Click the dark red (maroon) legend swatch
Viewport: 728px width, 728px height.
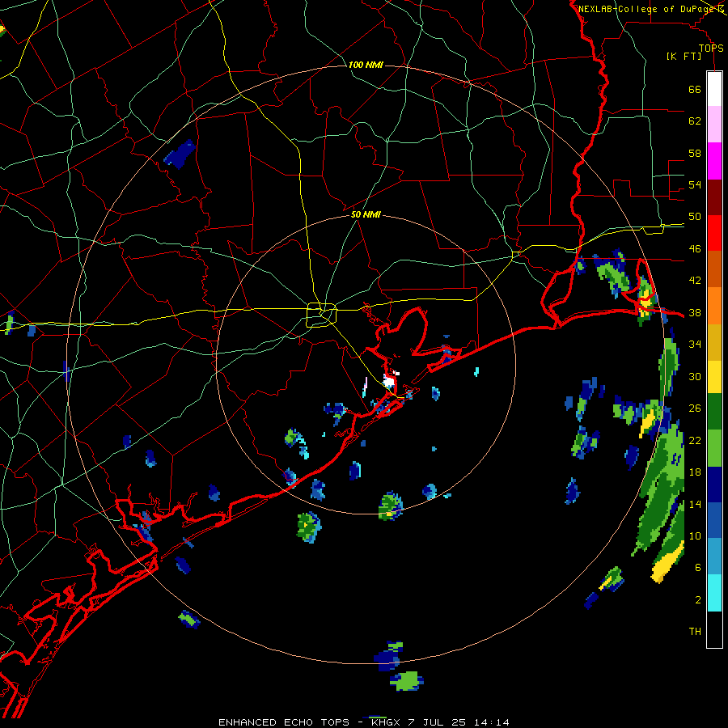tap(714, 197)
